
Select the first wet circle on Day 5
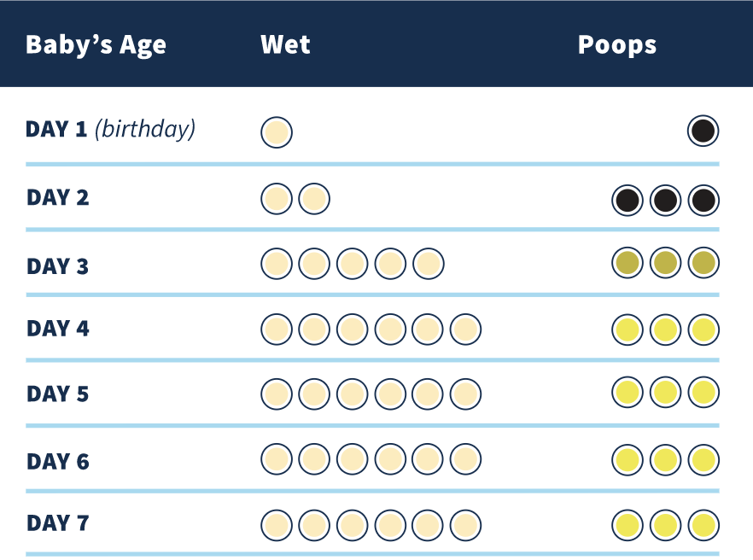277,393
